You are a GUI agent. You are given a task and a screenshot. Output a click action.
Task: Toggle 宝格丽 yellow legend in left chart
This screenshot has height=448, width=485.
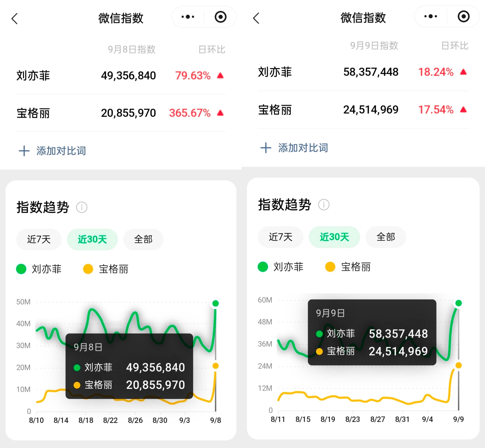pos(106,269)
